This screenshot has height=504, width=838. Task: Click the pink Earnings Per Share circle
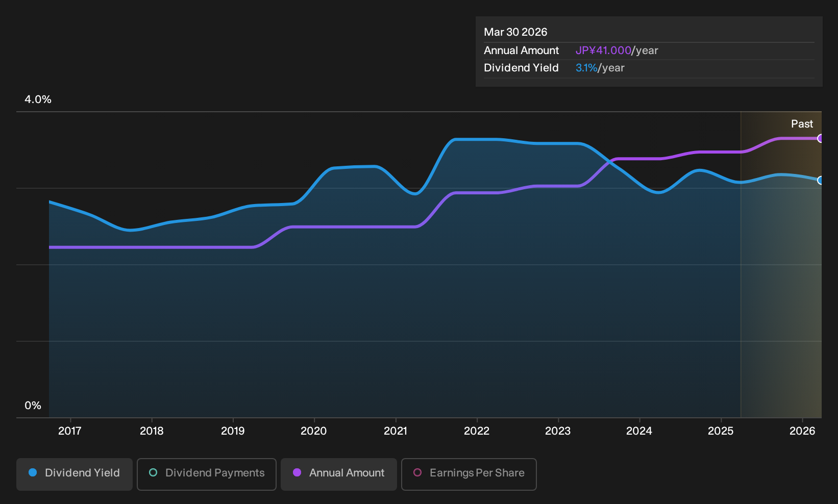click(417, 473)
